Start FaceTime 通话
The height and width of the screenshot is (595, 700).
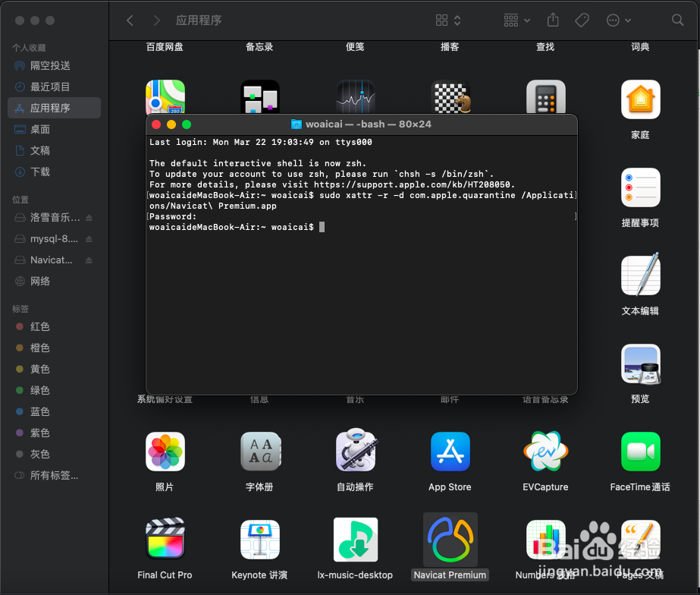click(641, 452)
